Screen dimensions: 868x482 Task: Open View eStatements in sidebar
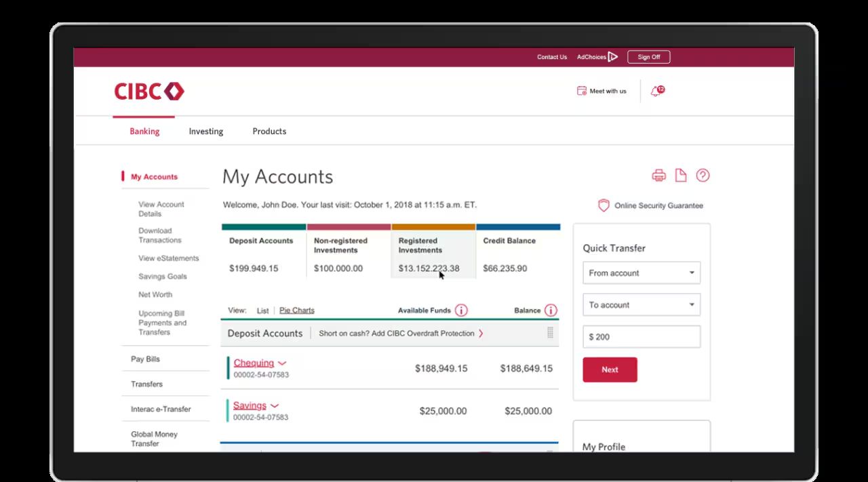tap(169, 258)
